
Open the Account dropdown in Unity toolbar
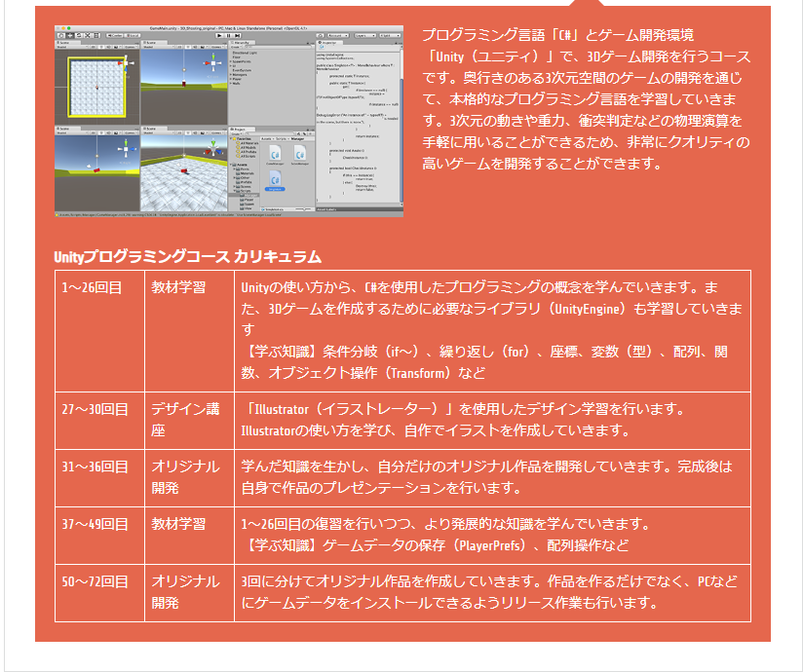(x=338, y=35)
